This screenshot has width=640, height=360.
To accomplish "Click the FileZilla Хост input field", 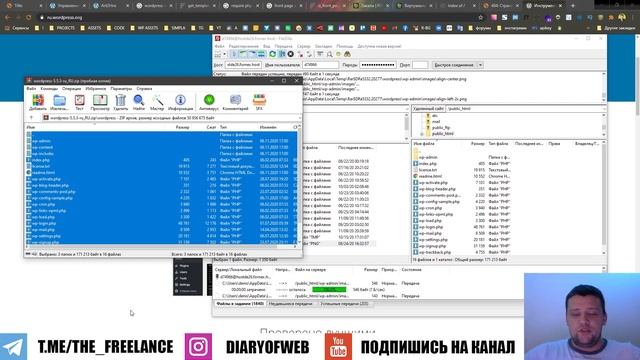I will point(243,65).
